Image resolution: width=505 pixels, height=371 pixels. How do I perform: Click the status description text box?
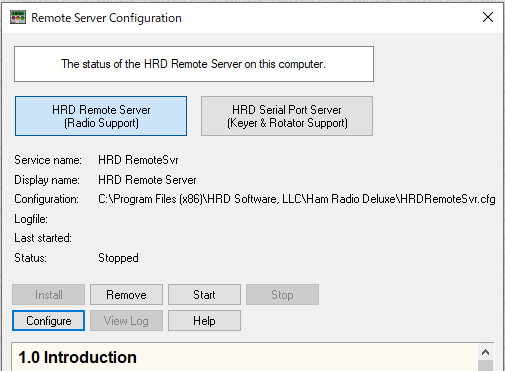coord(194,64)
